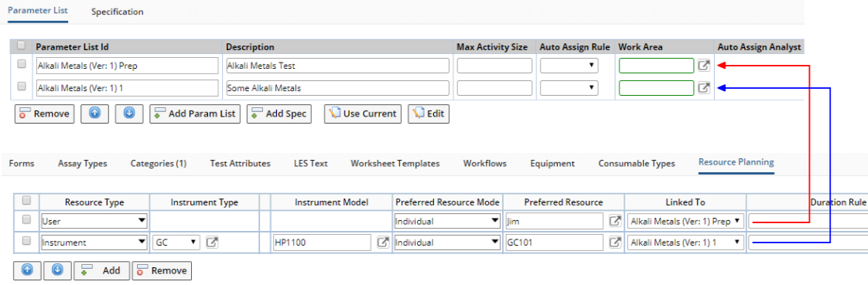Image resolution: width=868 pixels, height=285 pixels.
Task: Expand Auto Assign Rule dropdown in first row
Action: coord(569,66)
